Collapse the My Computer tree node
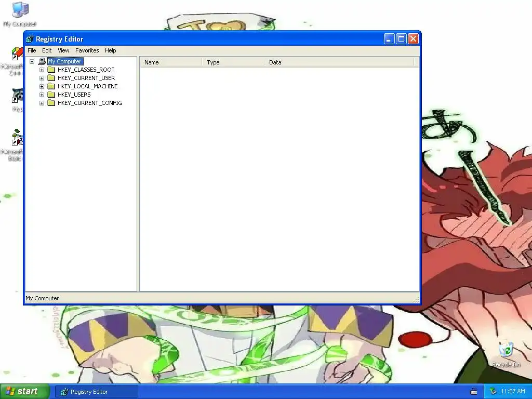Image resolution: width=532 pixels, height=399 pixels. tap(32, 61)
